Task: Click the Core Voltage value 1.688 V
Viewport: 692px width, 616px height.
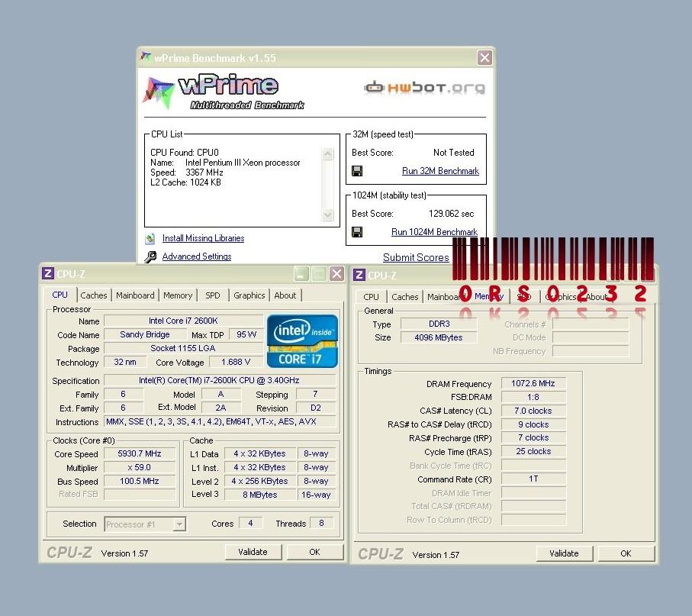Action: (236, 362)
